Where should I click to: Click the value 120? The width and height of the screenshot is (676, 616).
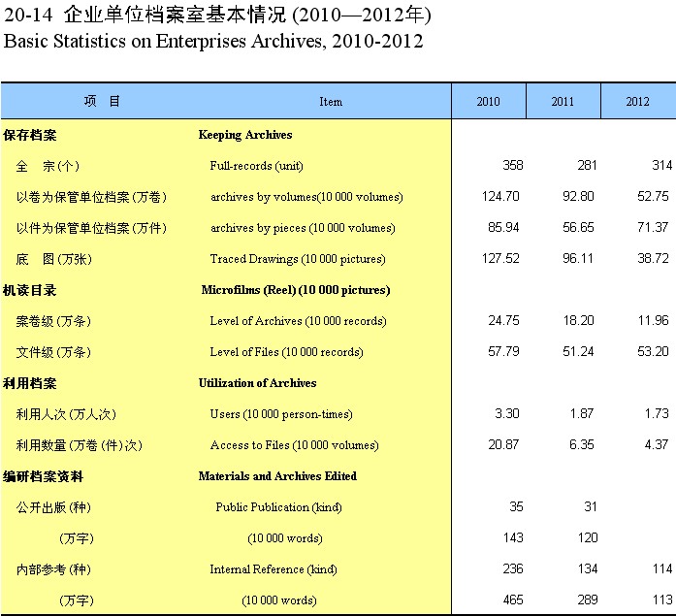point(588,537)
